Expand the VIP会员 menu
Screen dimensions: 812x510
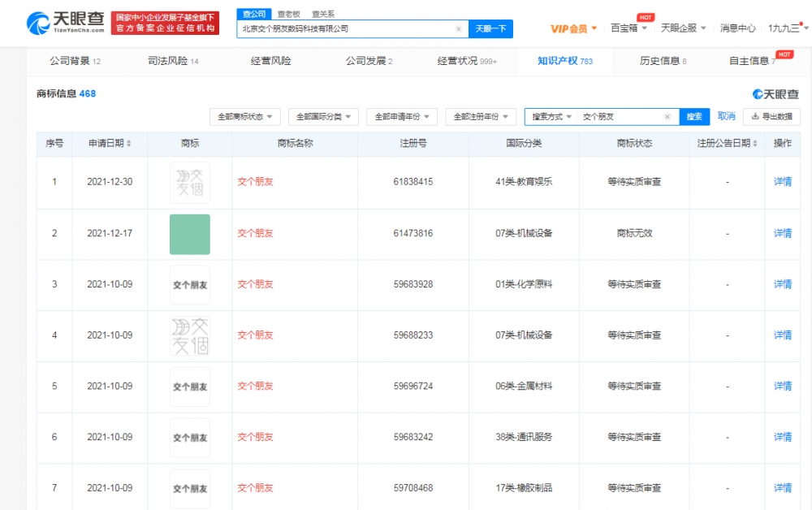click(x=573, y=28)
